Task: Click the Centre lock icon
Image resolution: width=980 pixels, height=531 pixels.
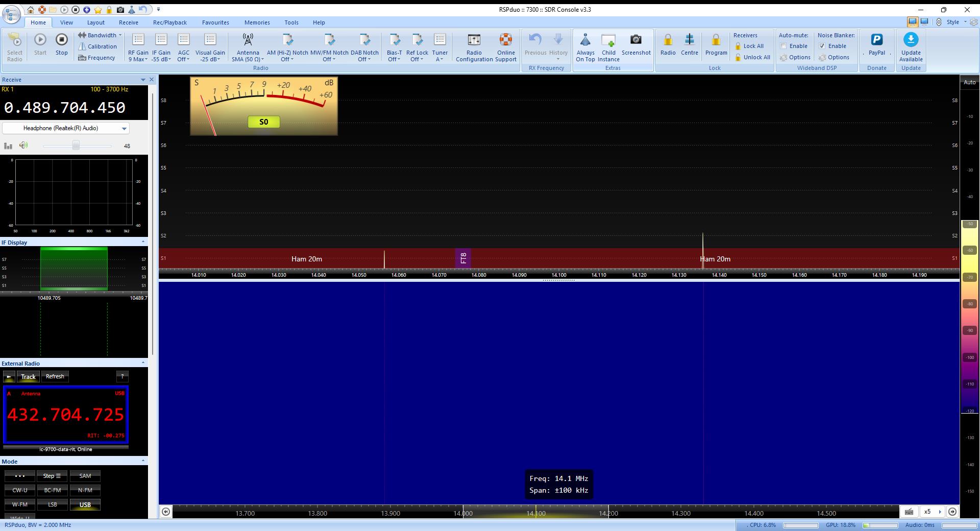Action: [690, 46]
